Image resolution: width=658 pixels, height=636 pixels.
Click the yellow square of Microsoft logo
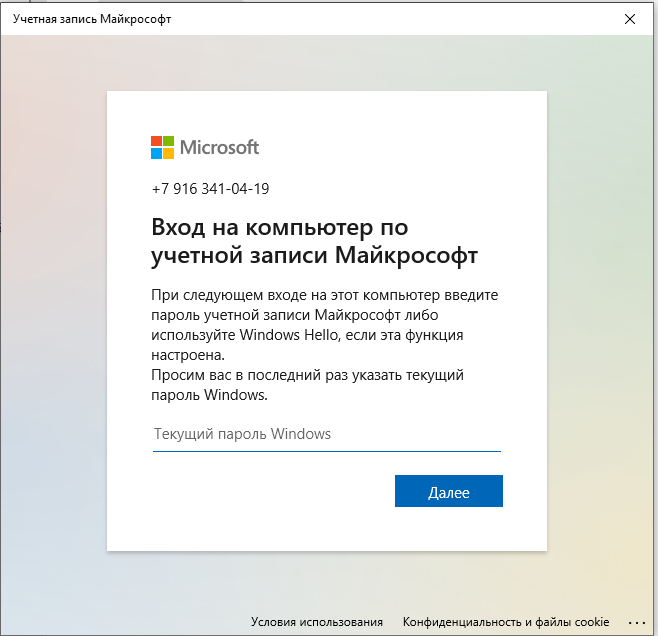point(168,154)
